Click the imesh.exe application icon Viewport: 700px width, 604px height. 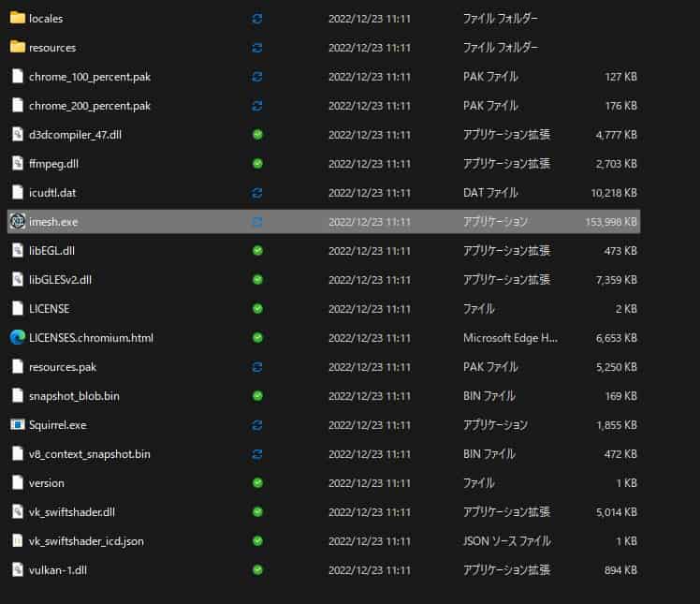[x=17, y=222]
